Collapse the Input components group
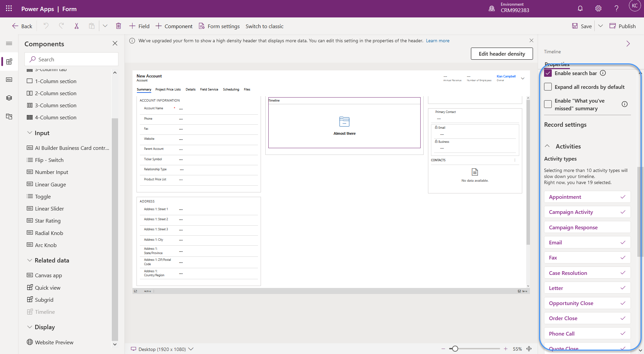This screenshot has width=644, height=354. coord(30,133)
